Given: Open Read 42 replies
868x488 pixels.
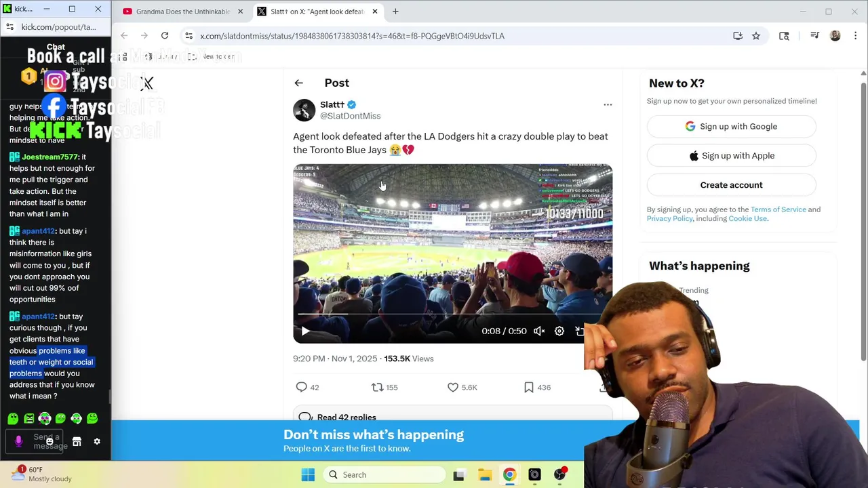Looking at the screenshot, I should [452, 416].
